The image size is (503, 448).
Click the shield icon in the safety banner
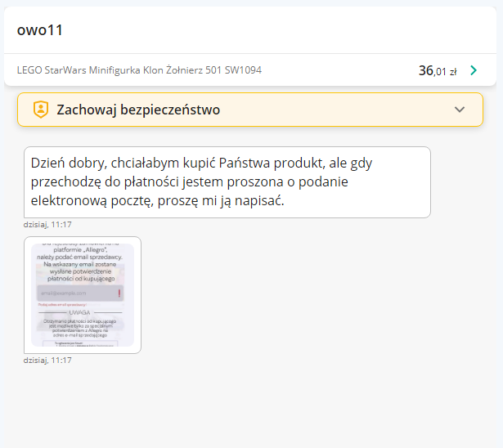pos(41,110)
